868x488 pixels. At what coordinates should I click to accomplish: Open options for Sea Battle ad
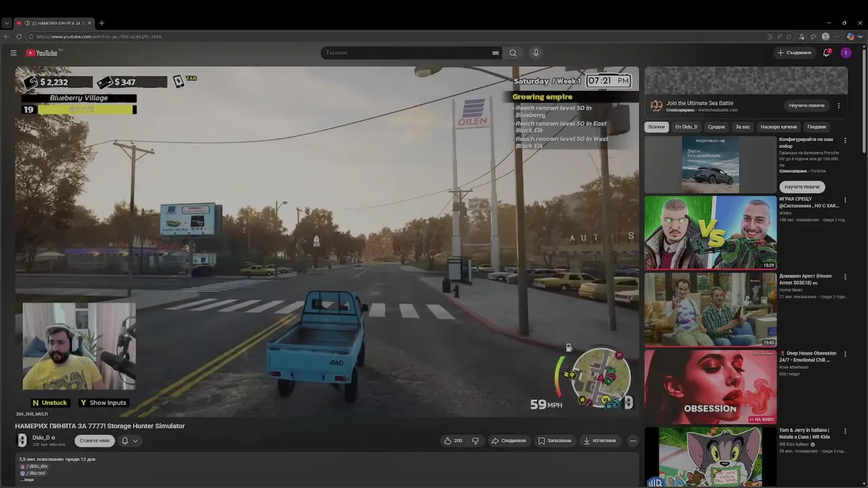pos(839,106)
